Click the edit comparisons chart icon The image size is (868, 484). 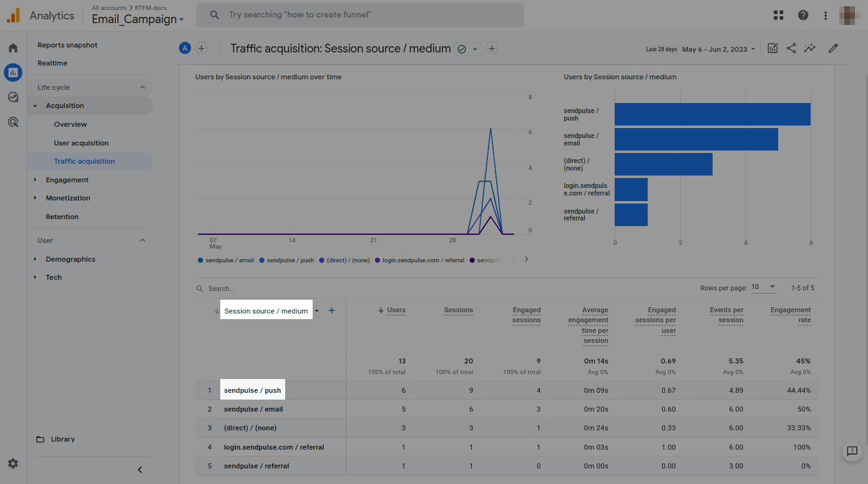(773, 49)
